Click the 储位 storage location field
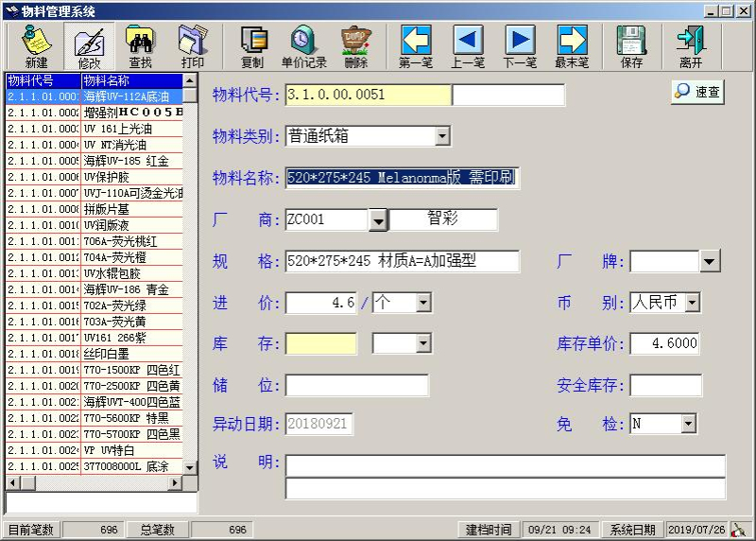Screen dimensions: 756x541 [356, 386]
